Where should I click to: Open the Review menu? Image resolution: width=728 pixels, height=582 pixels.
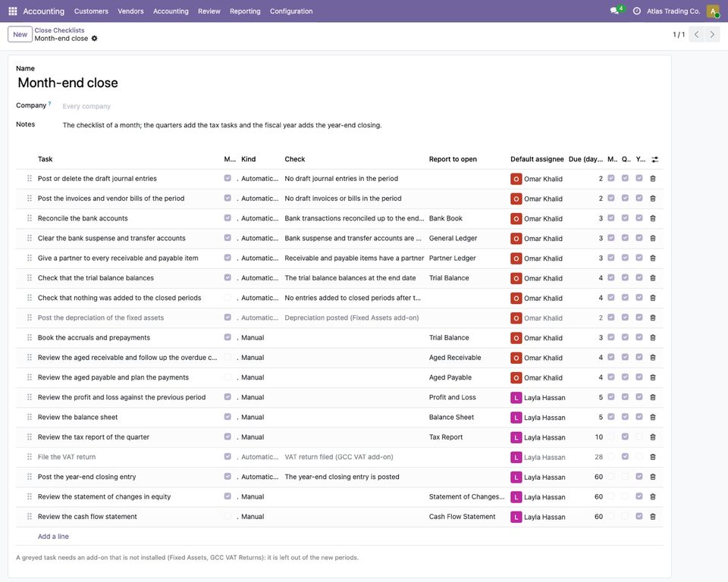[x=209, y=11]
